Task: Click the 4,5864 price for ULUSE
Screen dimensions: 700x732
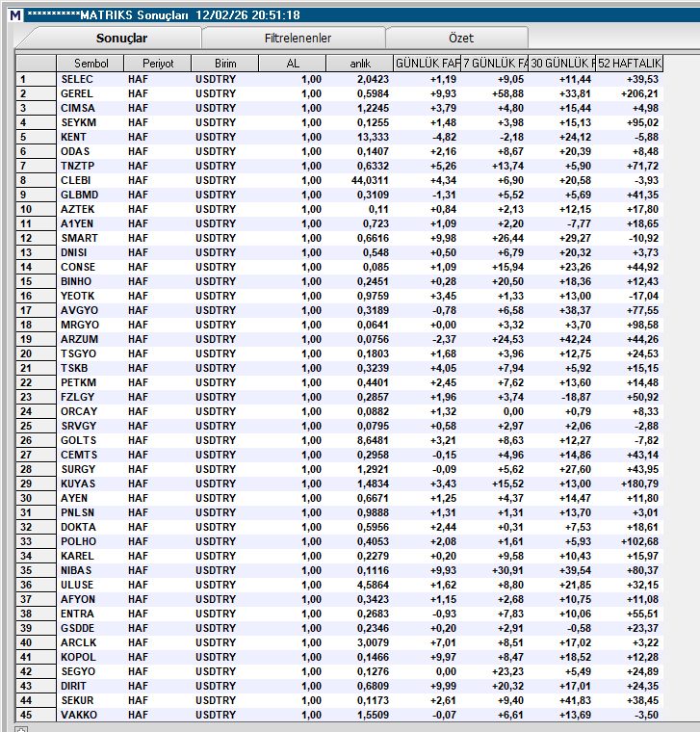Action: [x=373, y=586]
